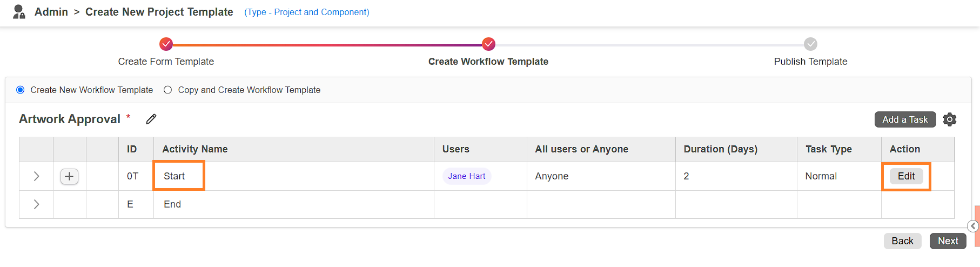Screen dimensions: 980x267
Task: Go to Create Form Template step label
Action: [x=166, y=62]
